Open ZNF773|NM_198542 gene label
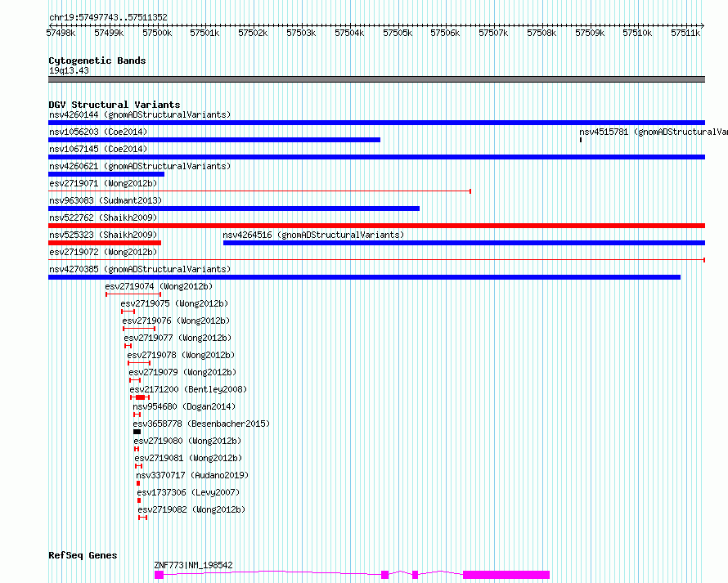This screenshot has height=583, width=728. [194, 565]
